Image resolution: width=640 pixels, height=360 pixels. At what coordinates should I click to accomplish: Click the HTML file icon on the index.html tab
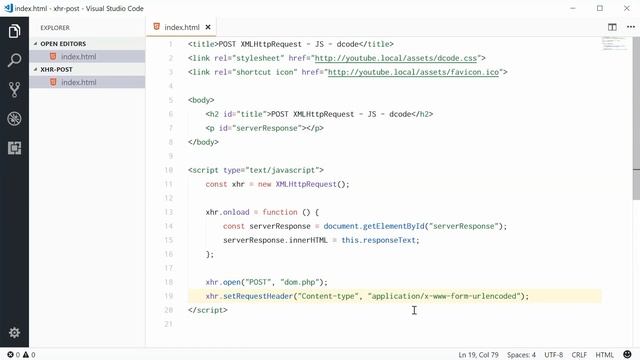(156, 27)
